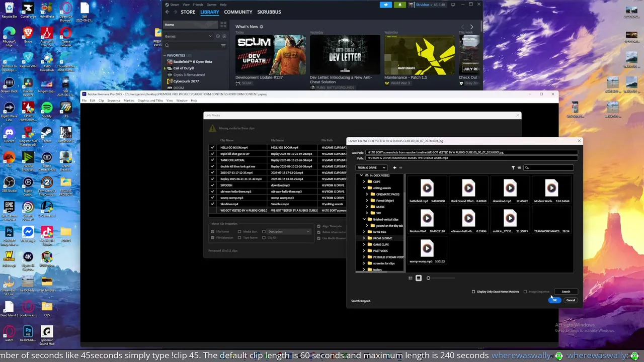Click the Locate File search input field

pyautogui.click(x=548, y=168)
